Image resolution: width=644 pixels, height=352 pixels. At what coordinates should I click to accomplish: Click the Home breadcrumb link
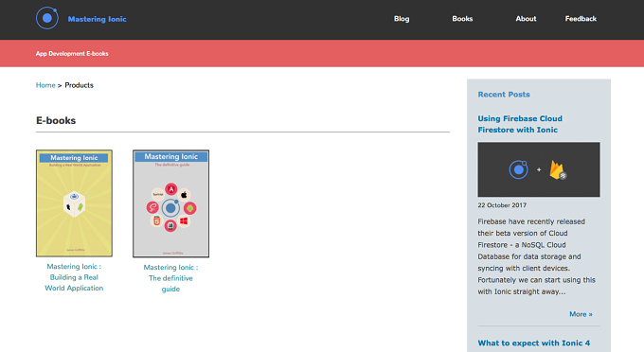(x=45, y=85)
